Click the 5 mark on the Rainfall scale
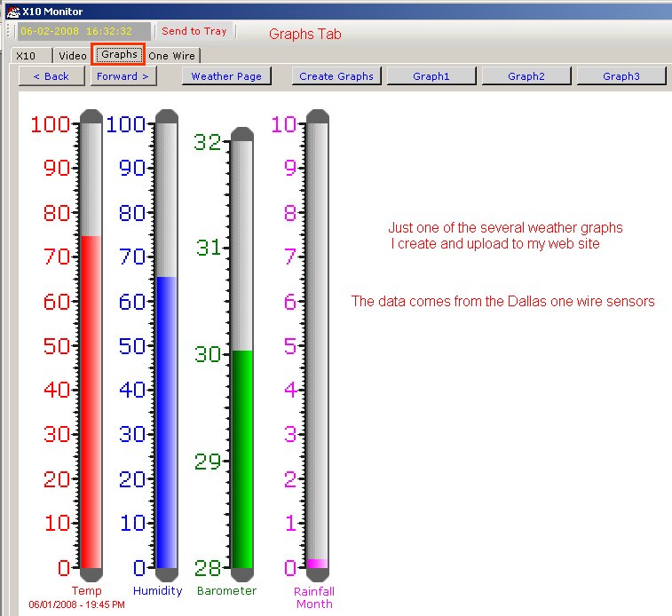672x616 pixels. pyautogui.click(x=290, y=345)
